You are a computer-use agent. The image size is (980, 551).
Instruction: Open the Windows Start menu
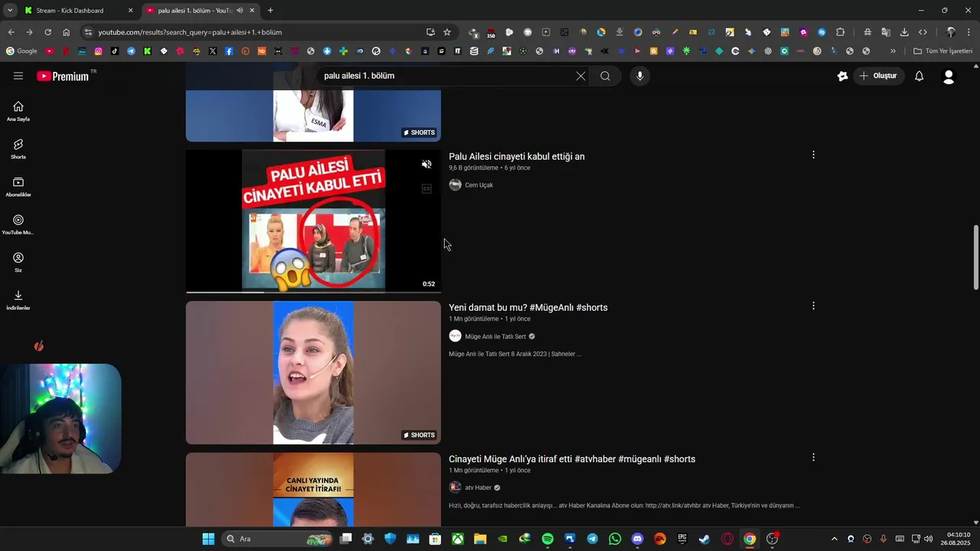point(208,539)
